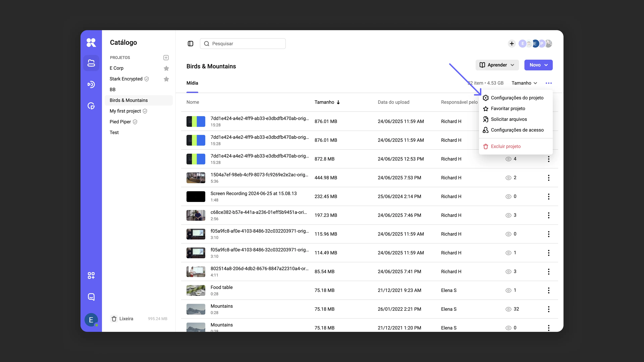Open the apps grid-plus sidebar icon
The width and height of the screenshot is (644, 362).
pyautogui.click(x=91, y=276)
